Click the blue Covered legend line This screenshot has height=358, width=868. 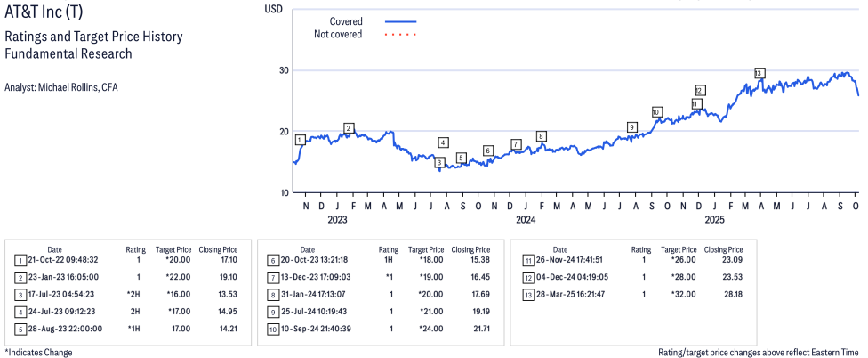401,20
